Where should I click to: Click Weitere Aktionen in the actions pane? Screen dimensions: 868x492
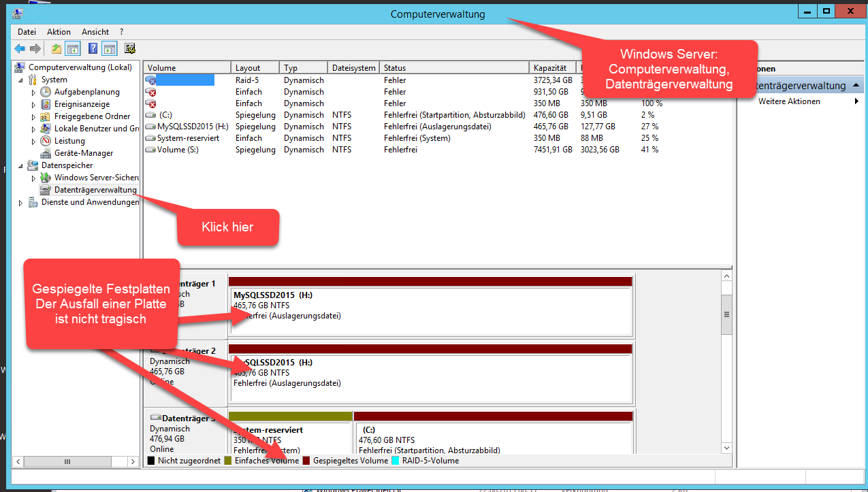click(x=789, y=101)
